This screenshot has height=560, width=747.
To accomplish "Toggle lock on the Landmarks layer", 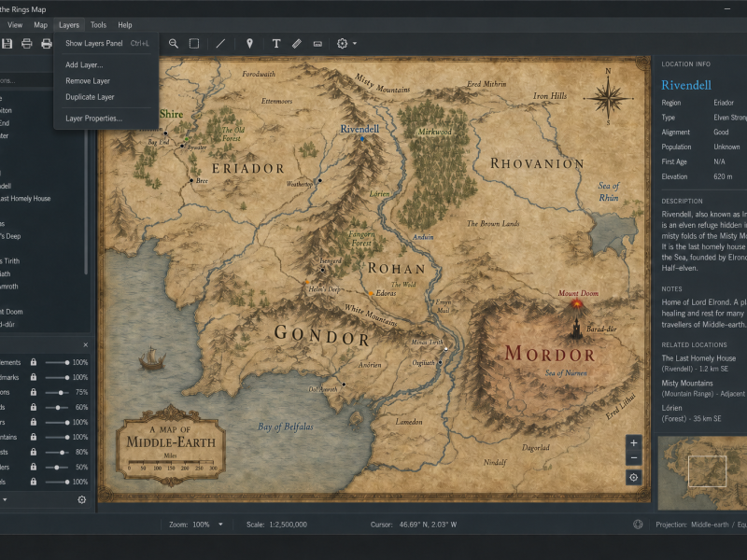I will point(34,377).
